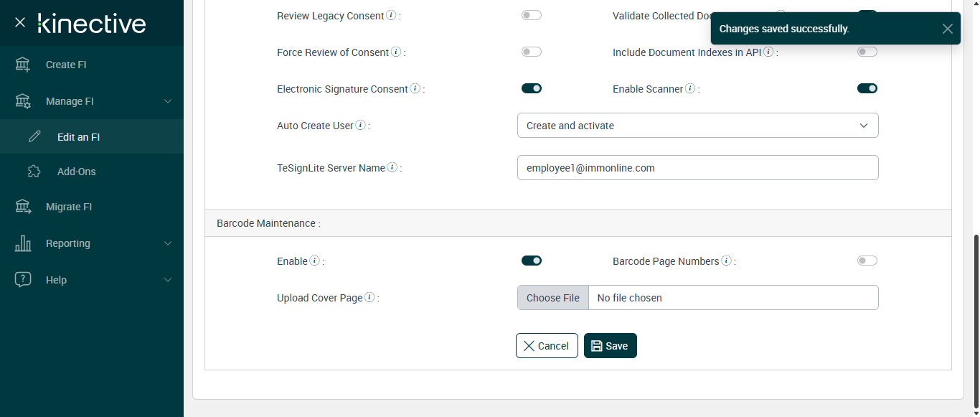Disable the Enable Scanner switch

(867, 88)
